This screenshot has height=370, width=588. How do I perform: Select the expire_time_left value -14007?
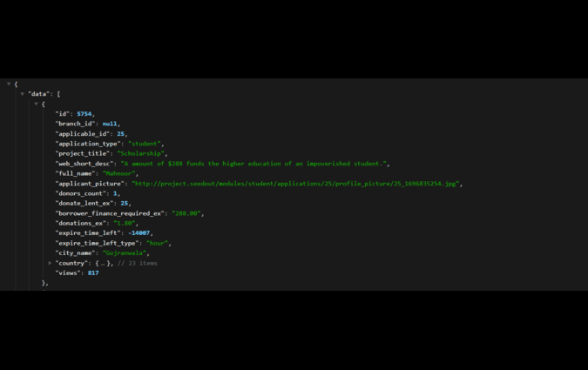139,232
